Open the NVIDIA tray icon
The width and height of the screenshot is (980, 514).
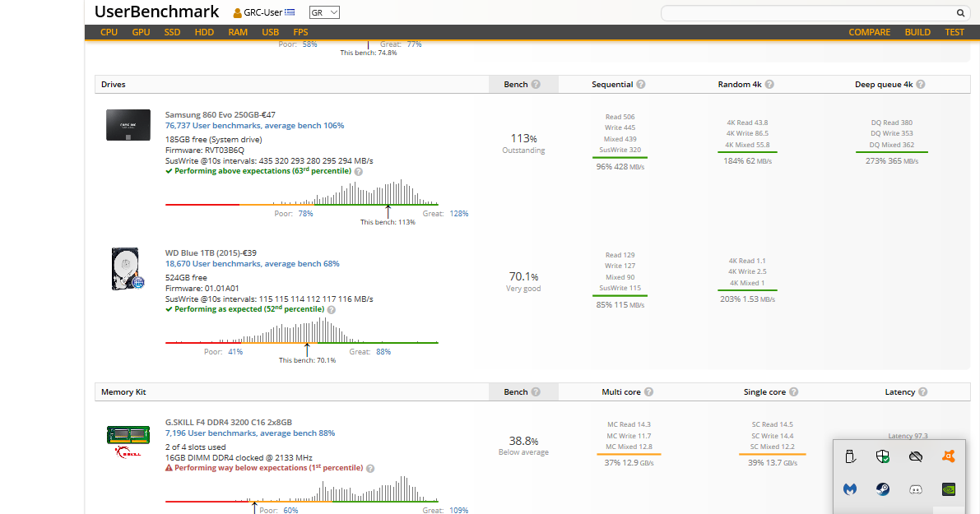(949, 489)
